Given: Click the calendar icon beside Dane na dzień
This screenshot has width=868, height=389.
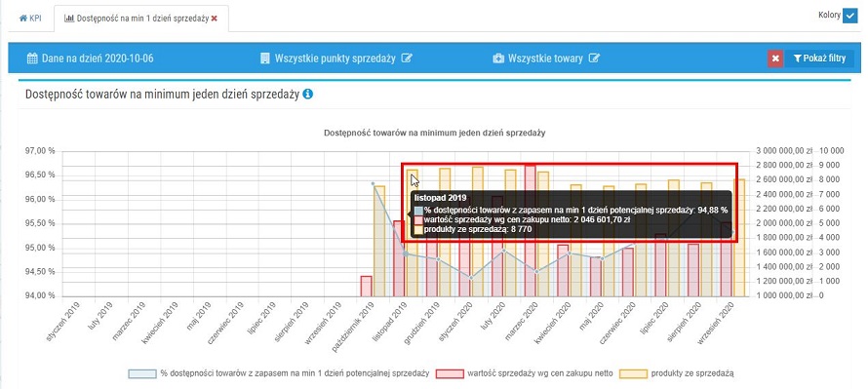Looking at the screenshot, I should [x=32, y=58].
